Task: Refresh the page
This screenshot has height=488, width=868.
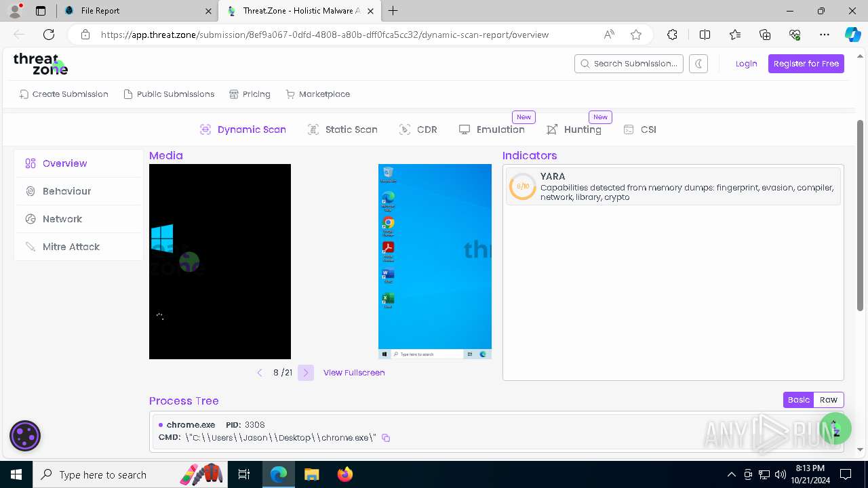Action: [49, 35]
